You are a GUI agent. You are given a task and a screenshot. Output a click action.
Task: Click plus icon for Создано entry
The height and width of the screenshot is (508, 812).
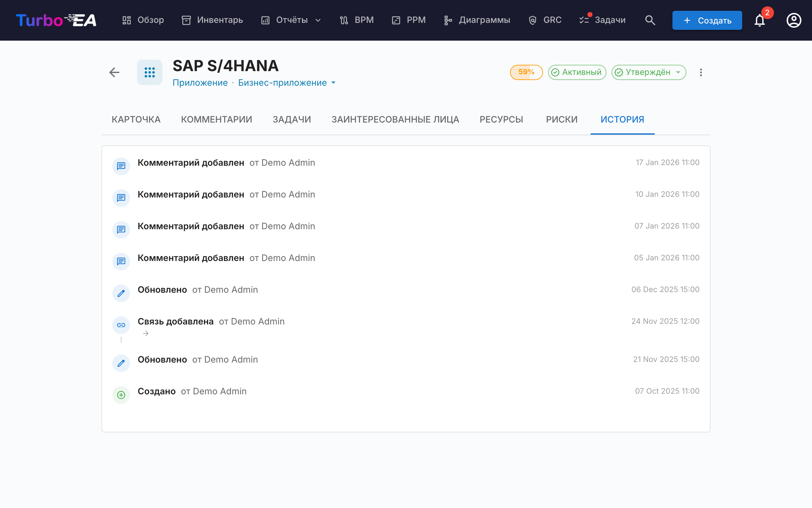coord(121,395)
